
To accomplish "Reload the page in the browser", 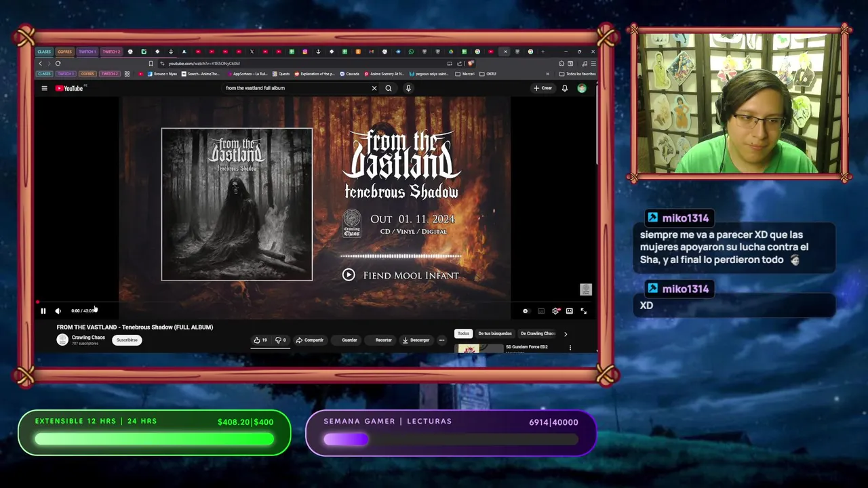I will pos(58,64).
